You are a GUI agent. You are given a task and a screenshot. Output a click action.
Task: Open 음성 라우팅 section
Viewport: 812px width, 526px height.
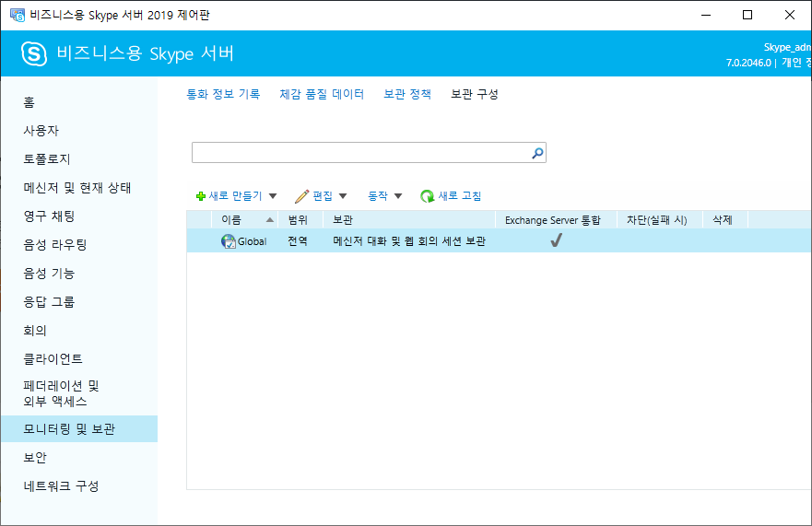coord(55,244)
